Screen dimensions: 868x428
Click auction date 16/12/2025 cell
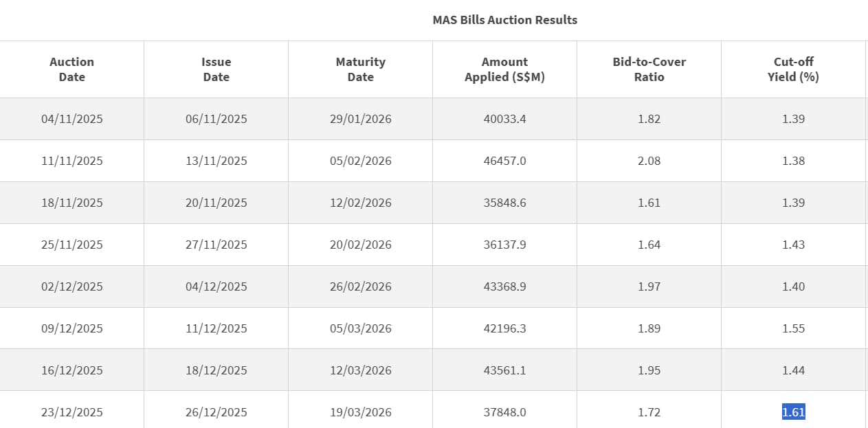click(71, 370)
